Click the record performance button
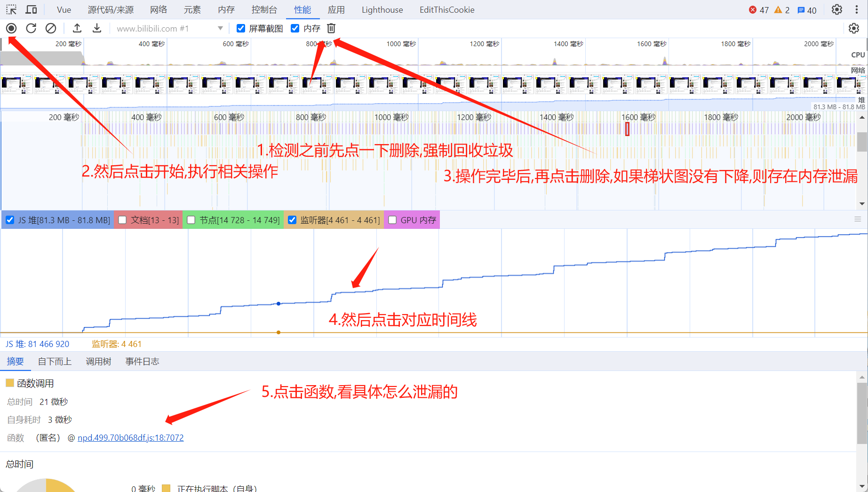The image size is (868, 492). point(11,29)
